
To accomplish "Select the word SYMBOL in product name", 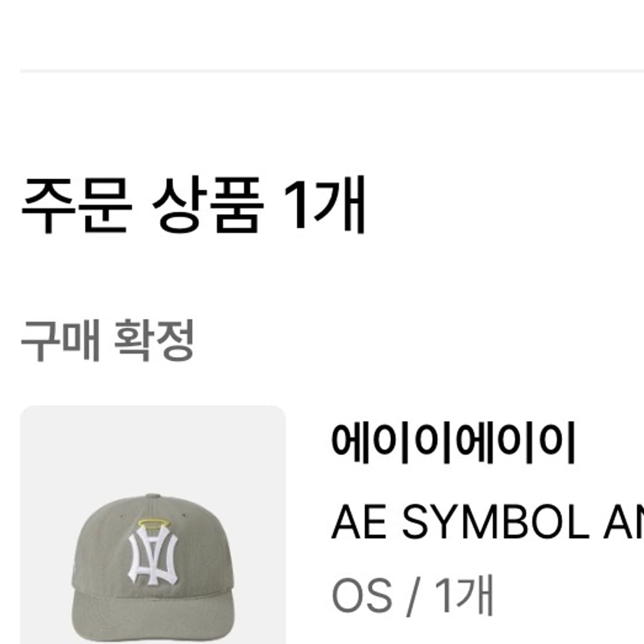I will coord(496,522).
